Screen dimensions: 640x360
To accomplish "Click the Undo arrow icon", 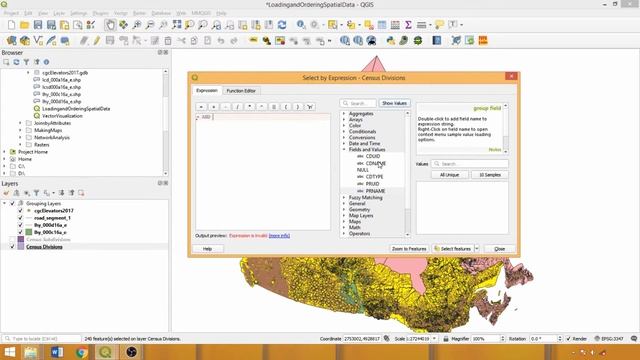I will click(x=220, y=40).
